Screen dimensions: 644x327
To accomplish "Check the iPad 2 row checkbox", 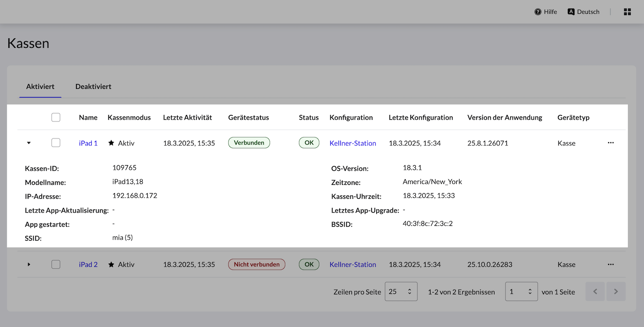I will (56, 264).
